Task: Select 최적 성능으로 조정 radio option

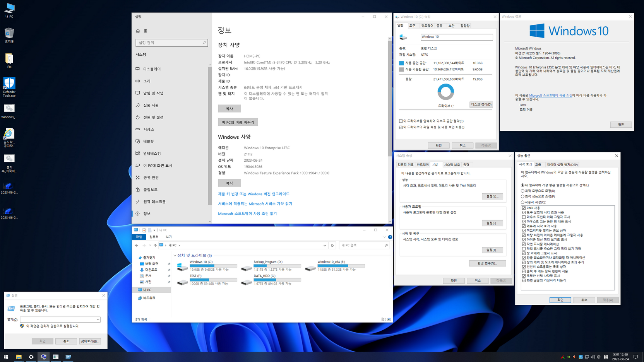Action: coord(522,196)
